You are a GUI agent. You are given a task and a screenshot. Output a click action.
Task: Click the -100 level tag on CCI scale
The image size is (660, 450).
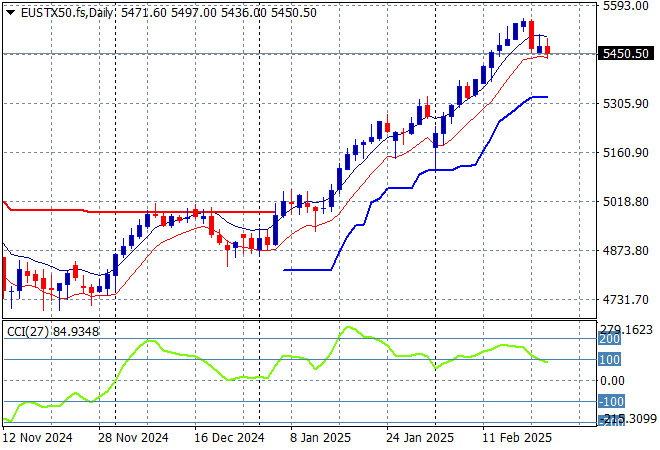tap(611, 402)
